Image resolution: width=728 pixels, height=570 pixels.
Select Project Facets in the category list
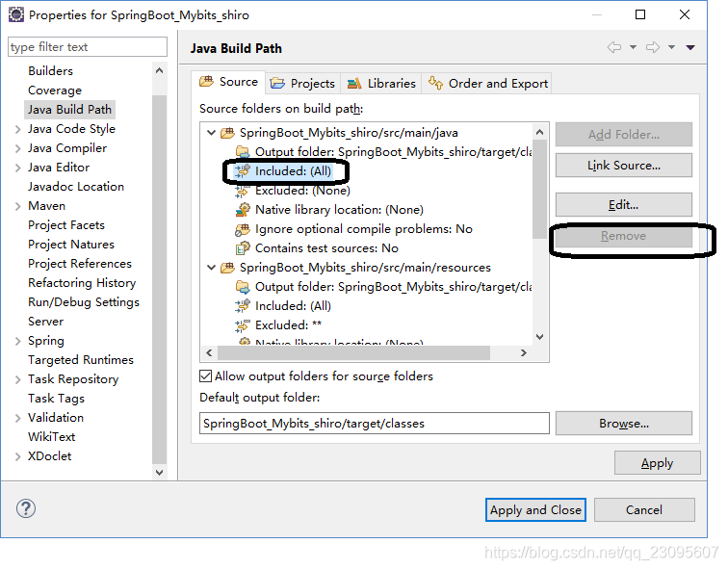pyautogui.click(x=66, y=225)
